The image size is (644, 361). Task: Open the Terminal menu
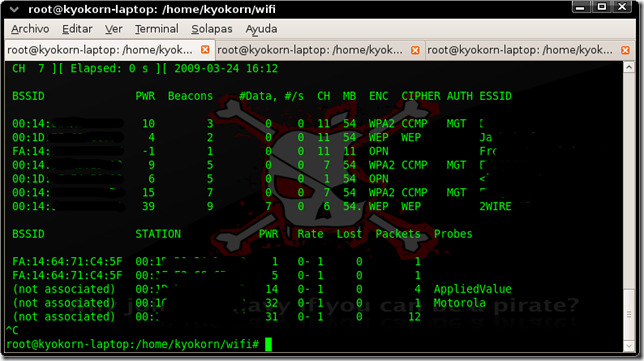157,29
